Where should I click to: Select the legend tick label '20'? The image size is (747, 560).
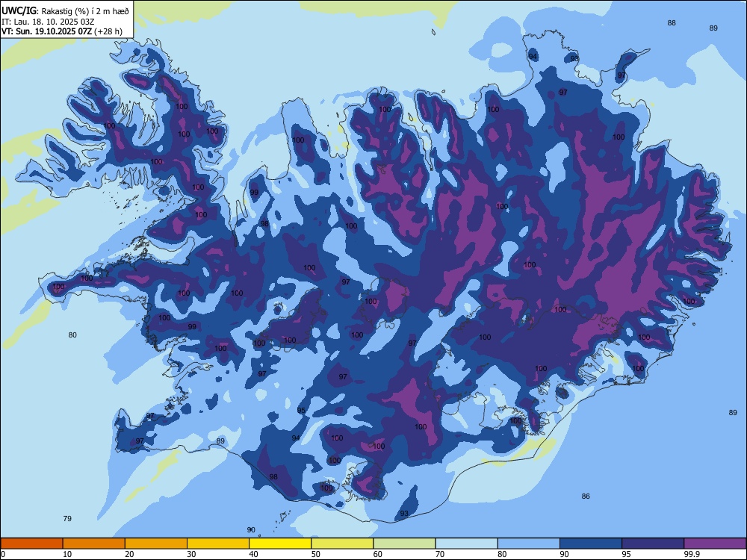tap(129, 554)
